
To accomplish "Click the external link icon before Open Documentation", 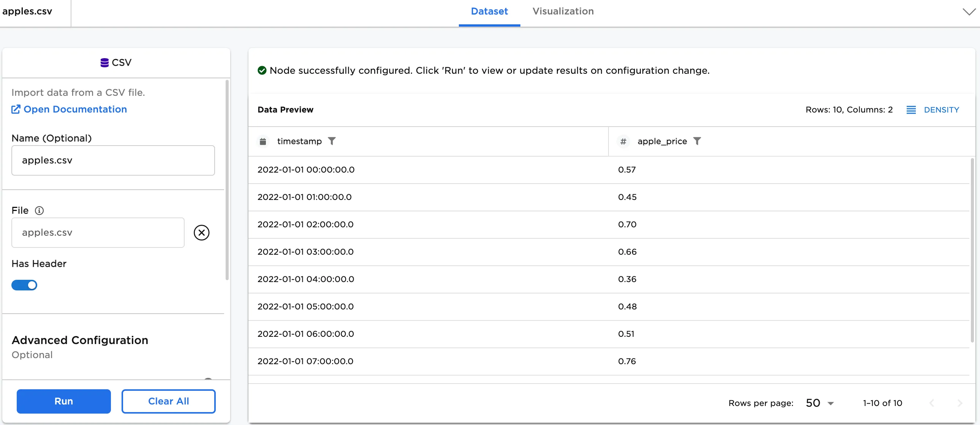I will 16,109.
